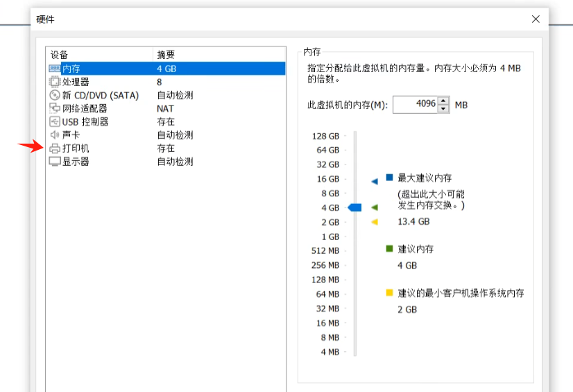Click the USB controller icon
This screenshot has width=573, height=392.
click(54, 121)
